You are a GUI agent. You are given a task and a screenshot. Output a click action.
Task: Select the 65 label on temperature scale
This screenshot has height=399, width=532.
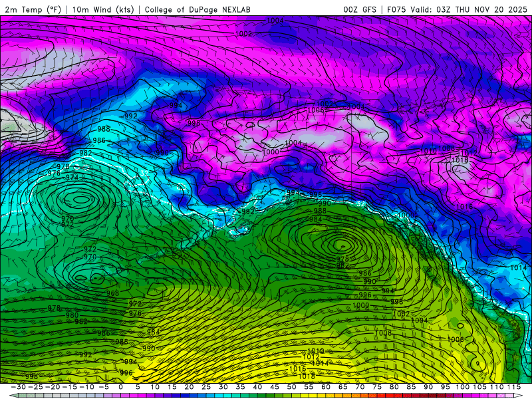tap(342, 387)
